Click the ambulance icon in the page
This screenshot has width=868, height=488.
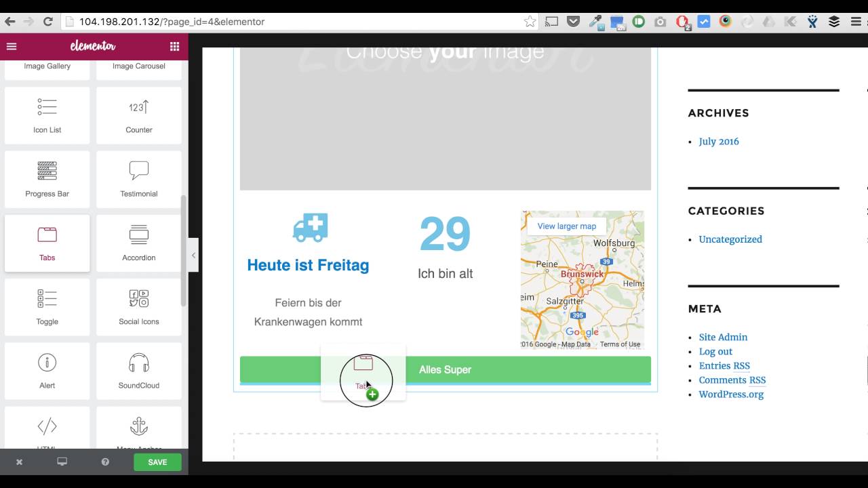(x=310, y=228)
